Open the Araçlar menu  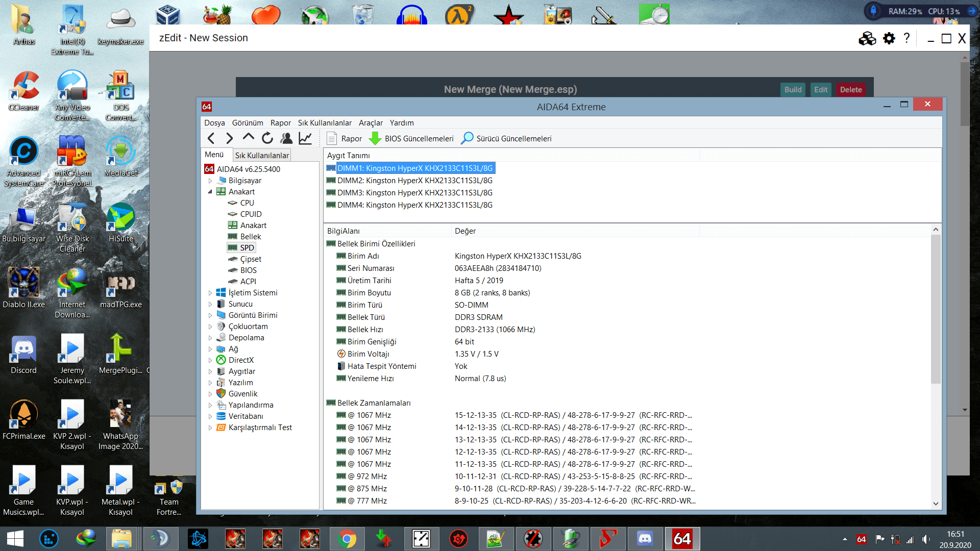371,123
